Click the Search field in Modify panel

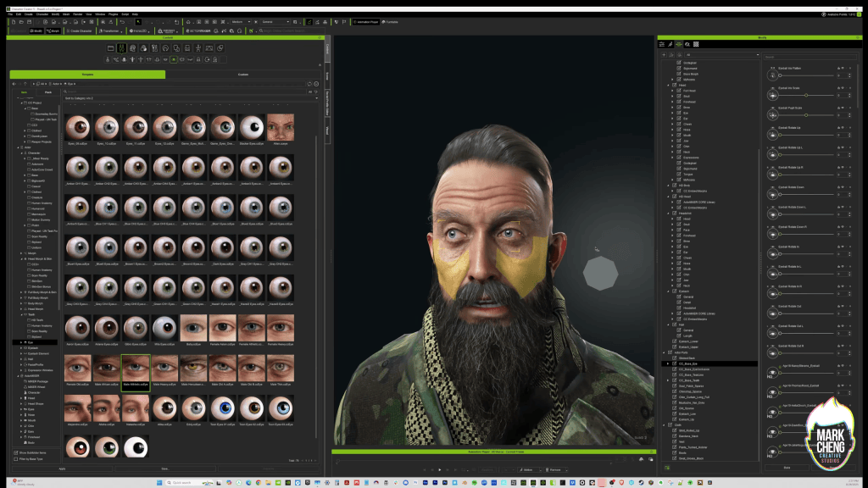pos(808,57)
